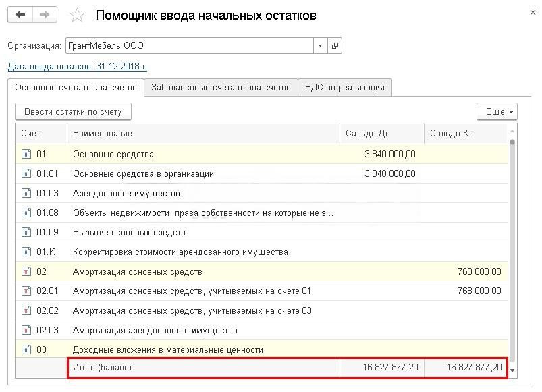542x392 pixels.
Task: Click the vertical scrollbar track
Action: [x=512, y=252]
